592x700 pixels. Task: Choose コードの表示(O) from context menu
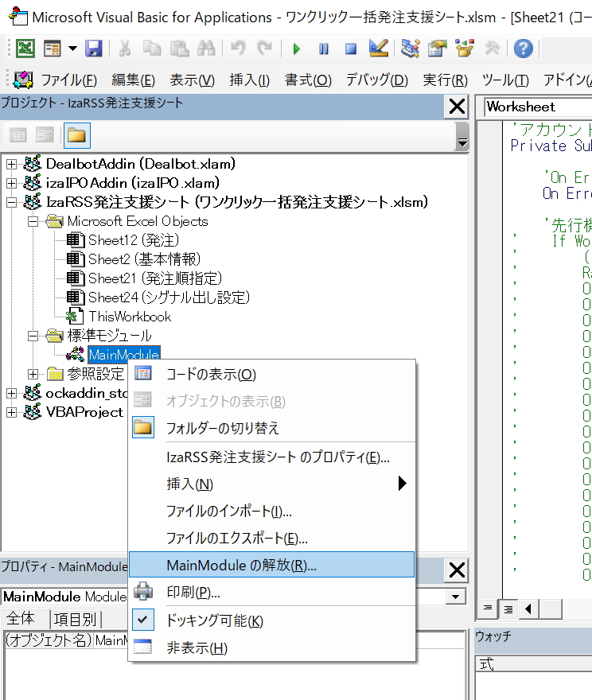point(272,374)
